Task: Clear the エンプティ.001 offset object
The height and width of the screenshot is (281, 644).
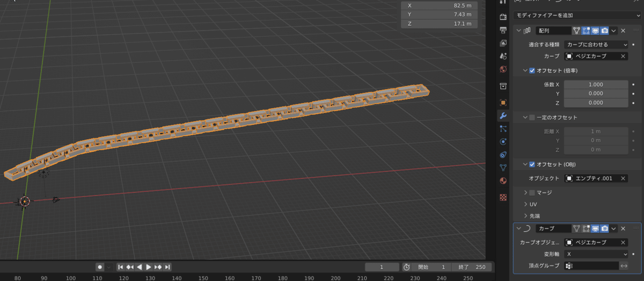Action: (x=623, y=179)
